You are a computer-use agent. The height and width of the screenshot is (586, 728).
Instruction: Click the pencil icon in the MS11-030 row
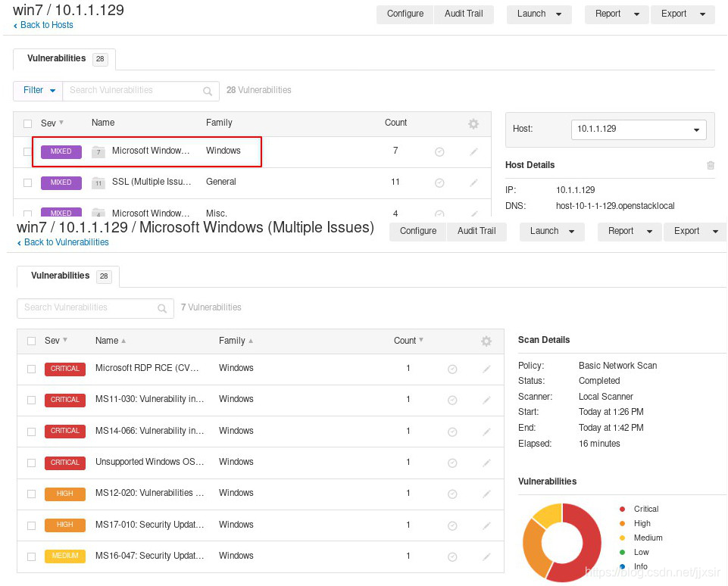click(486, 401)
